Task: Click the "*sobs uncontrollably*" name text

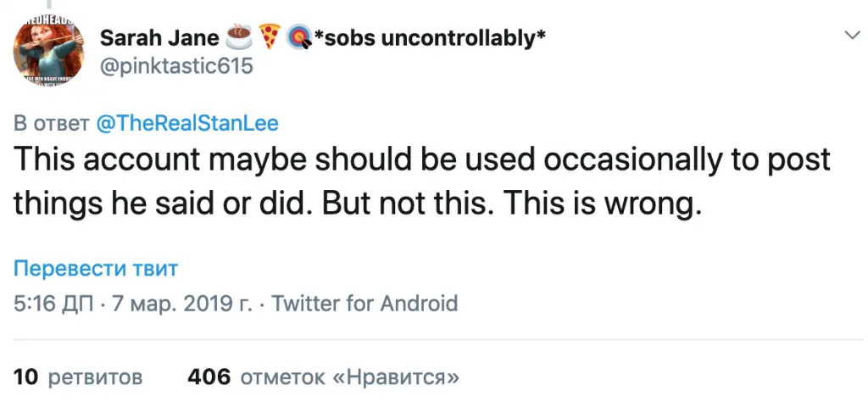Action: (428, 38)
